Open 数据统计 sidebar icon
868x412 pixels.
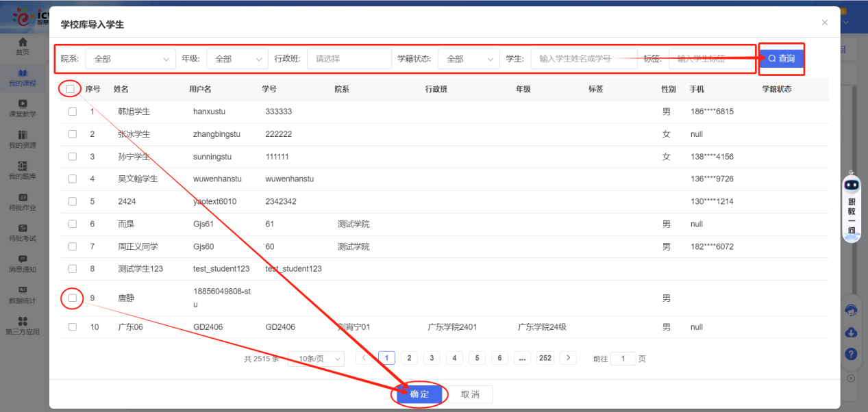23,290
